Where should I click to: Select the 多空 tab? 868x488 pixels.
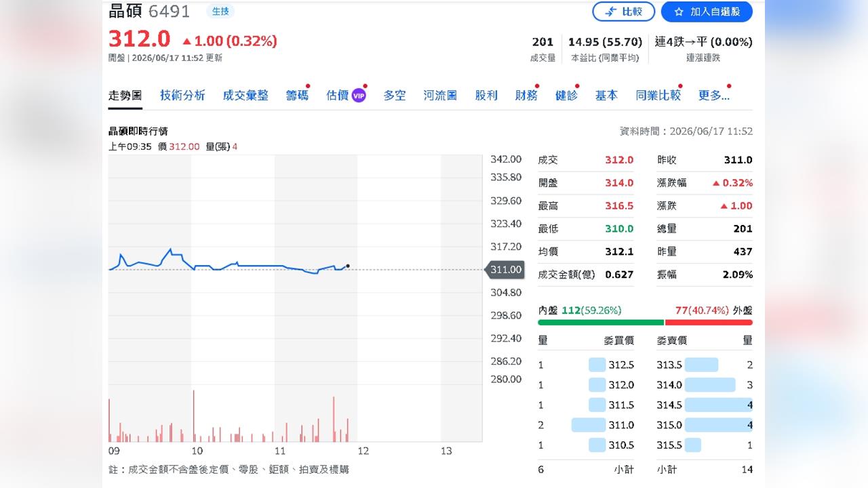(x=395, y=96)
